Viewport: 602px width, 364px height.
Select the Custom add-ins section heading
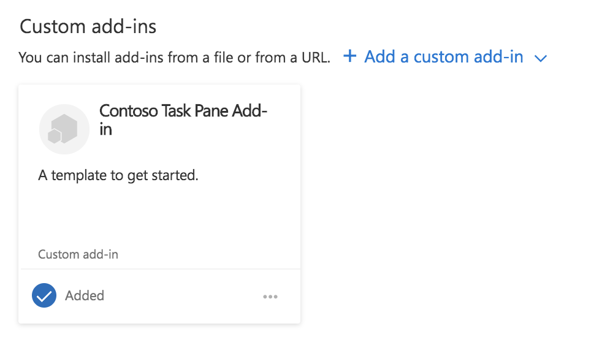click(88, 26)
